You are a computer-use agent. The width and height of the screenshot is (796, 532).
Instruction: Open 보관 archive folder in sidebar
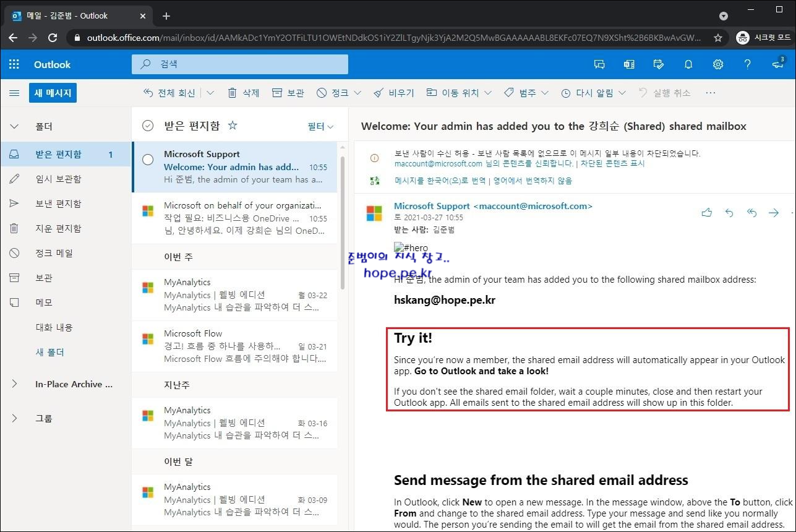tap(66, 278)
